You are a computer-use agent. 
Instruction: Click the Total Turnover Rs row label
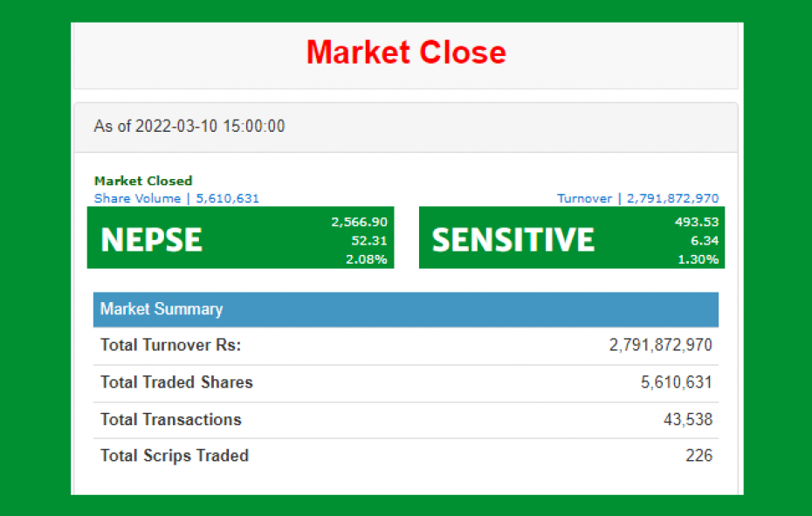170,345
